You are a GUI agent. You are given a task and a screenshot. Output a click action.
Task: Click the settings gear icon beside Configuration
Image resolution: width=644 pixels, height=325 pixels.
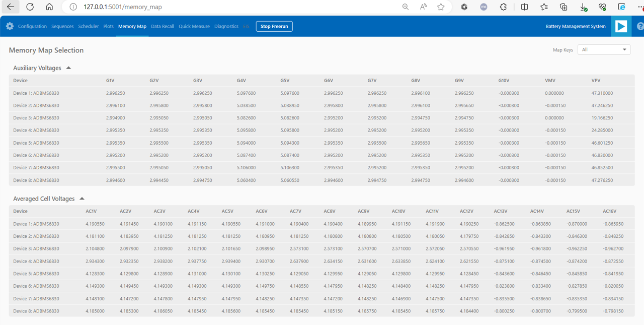[x=9, y=26]
